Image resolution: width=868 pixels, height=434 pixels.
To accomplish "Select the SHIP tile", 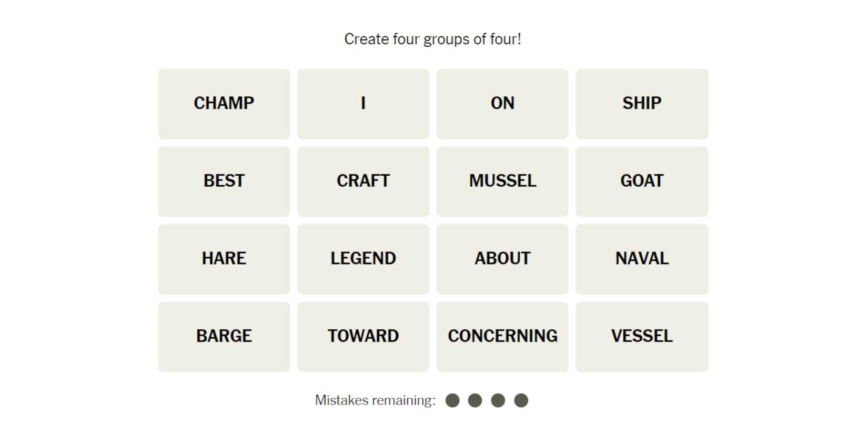I will 642,104.
